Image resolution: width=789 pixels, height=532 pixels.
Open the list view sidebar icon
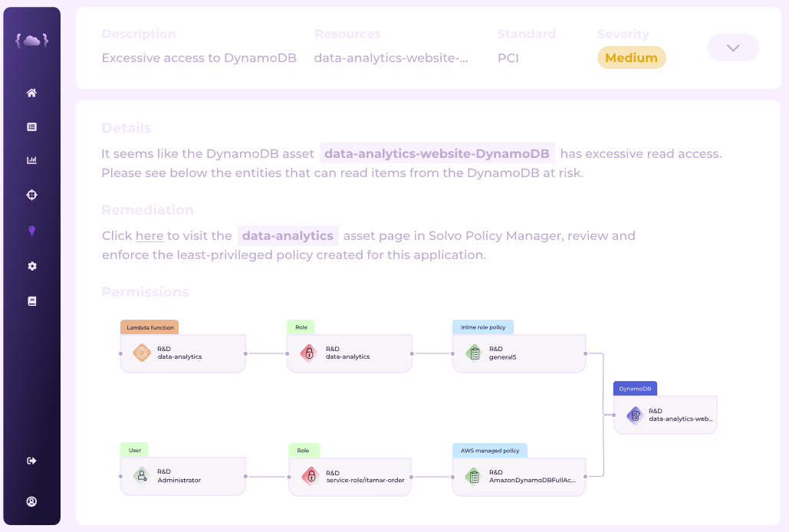point(31,126)
